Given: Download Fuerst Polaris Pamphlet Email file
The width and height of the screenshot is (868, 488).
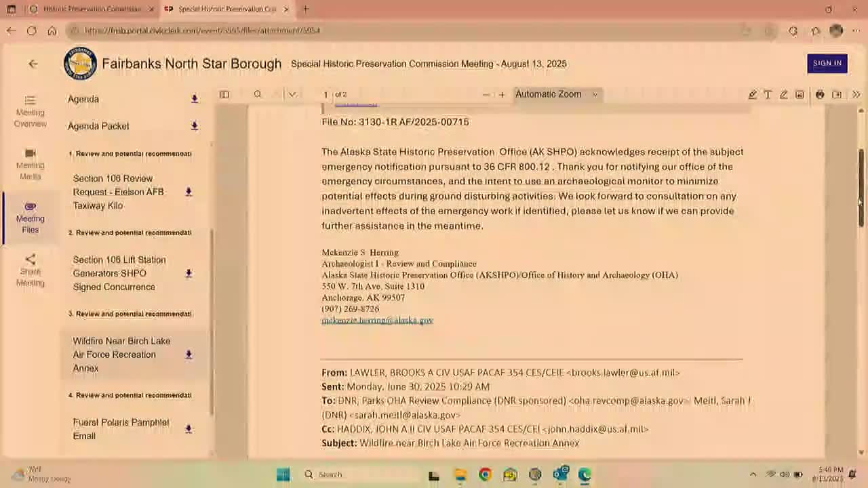Looking at the screenshot, I should coord(189,429).
